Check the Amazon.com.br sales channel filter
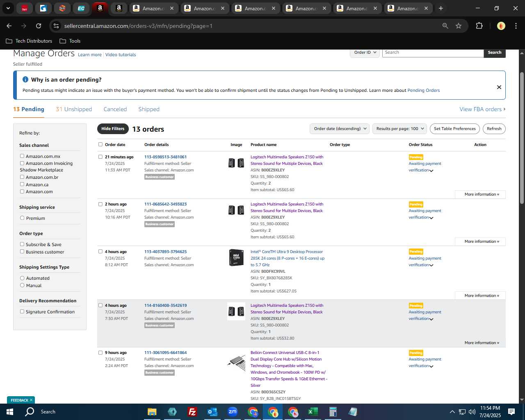This screenshot has width=525, height=420. tap(22, 177)
